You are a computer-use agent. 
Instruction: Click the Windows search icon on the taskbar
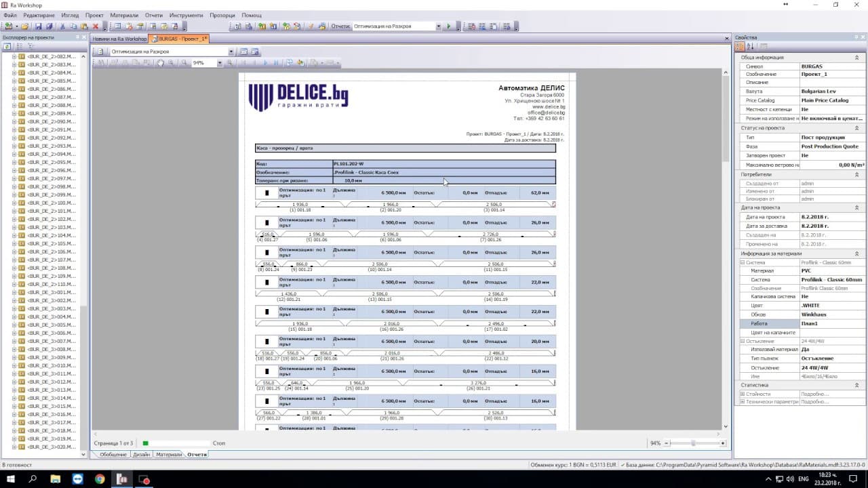pyautogui.click(x=33, y=479)
